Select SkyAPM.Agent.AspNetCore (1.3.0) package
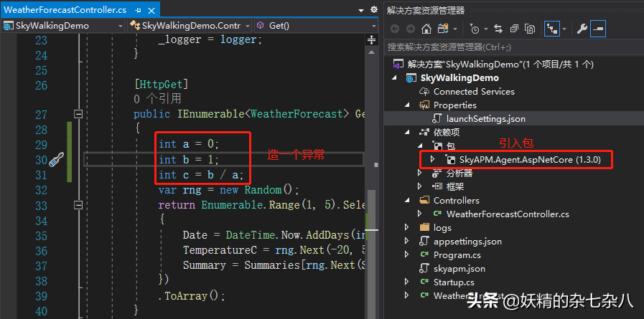 [x=530, y=159]
